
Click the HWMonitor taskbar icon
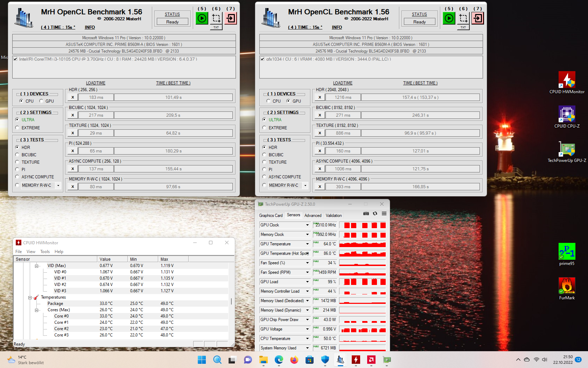click(x=356, y=360)
